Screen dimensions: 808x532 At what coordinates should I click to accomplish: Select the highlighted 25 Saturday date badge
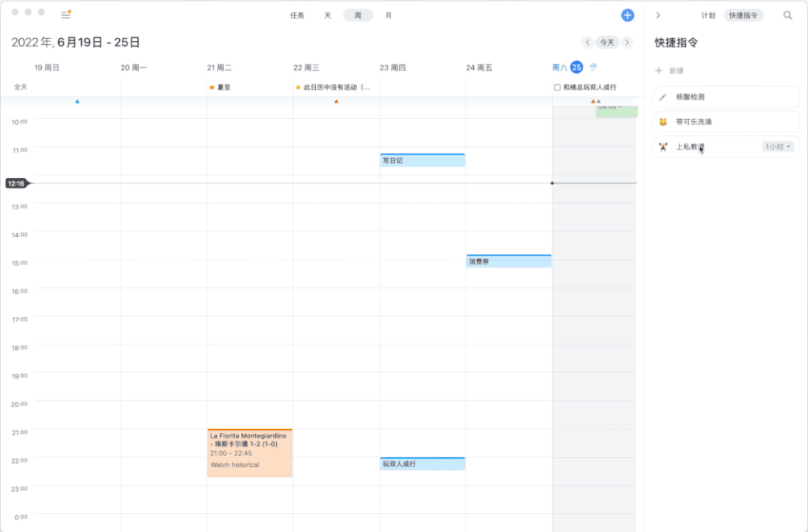[x=577, y=67]
